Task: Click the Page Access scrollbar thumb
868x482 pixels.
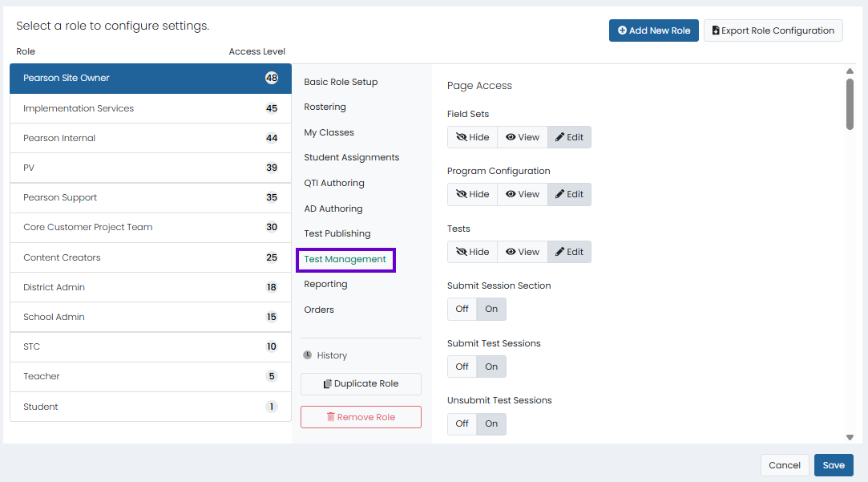Action: [850, 104]
